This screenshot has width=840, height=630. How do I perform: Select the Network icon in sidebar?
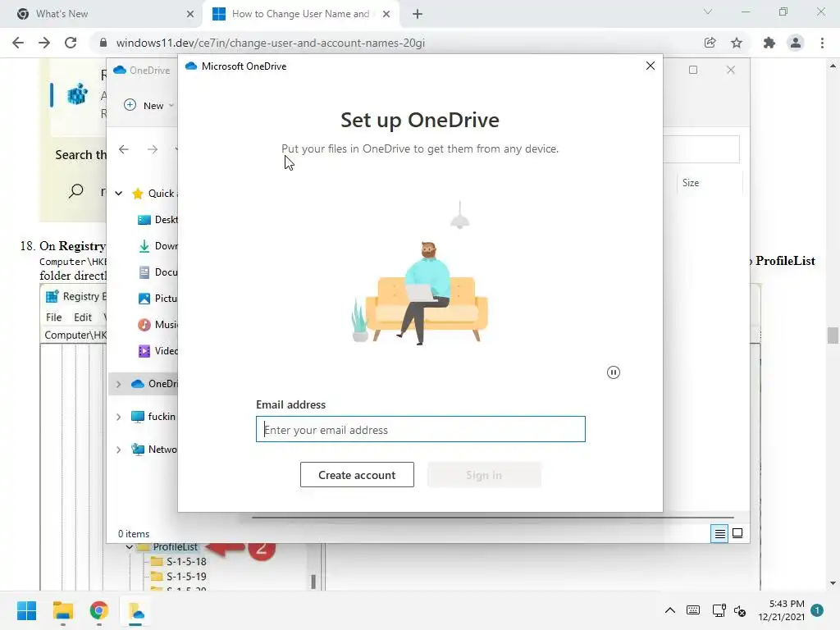click(x=138, y=450)
